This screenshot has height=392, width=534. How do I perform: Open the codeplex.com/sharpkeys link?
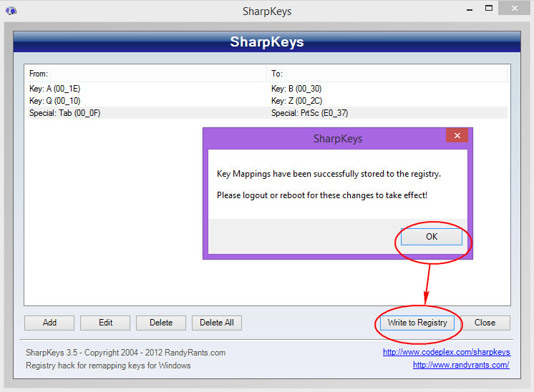(447, 352)
